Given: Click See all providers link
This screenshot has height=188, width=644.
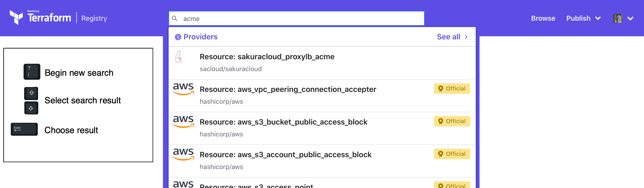Looking at the screenshot, I should click(452, 37).
